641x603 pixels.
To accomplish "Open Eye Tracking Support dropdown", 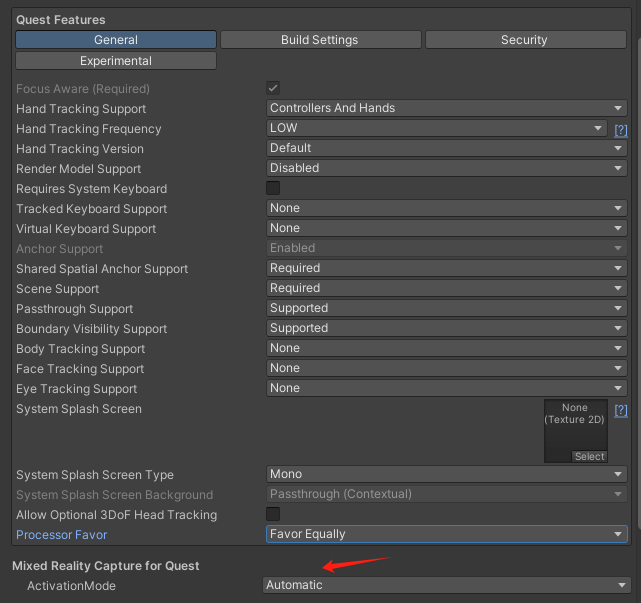I will 446,388.
